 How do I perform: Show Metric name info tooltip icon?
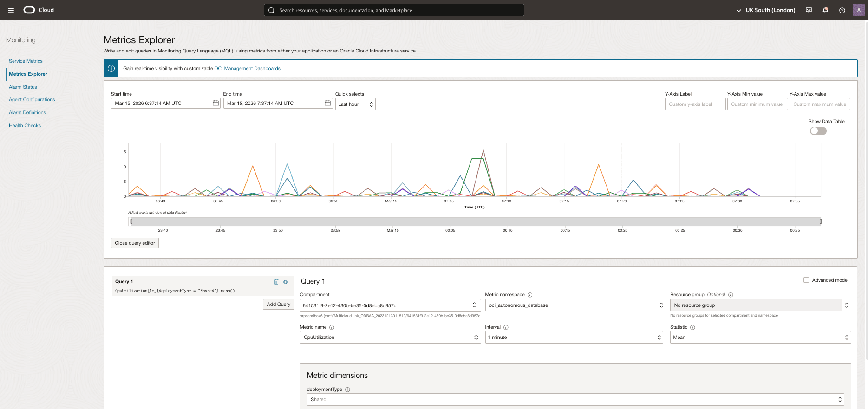332,327
